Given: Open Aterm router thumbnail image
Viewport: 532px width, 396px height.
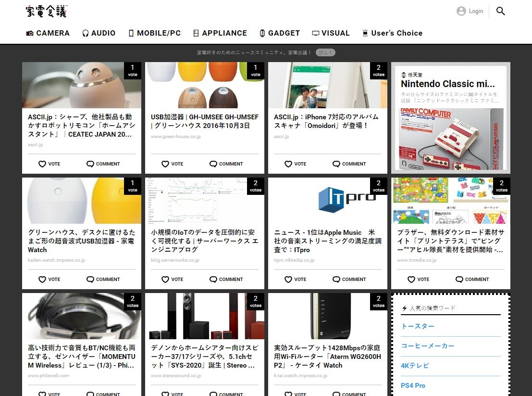Looking at the screenshot, I should [328, 316].
